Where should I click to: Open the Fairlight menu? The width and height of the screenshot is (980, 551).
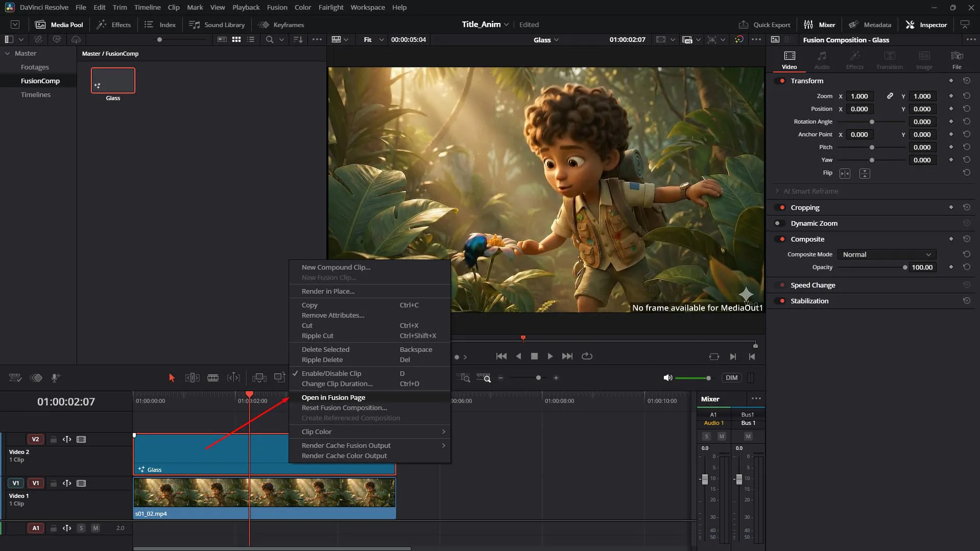331,7
